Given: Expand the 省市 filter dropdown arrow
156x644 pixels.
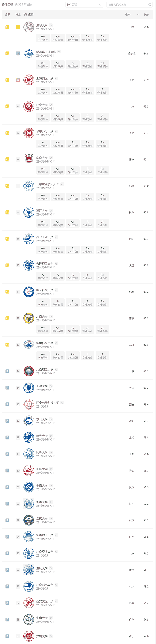Looking at the screenshot, I should [x=138, y=15].
